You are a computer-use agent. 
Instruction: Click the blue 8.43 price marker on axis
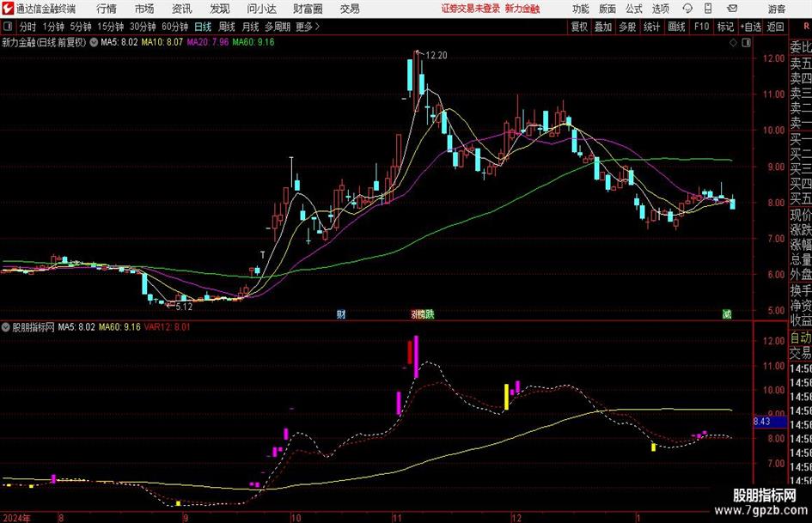point(770,422)
